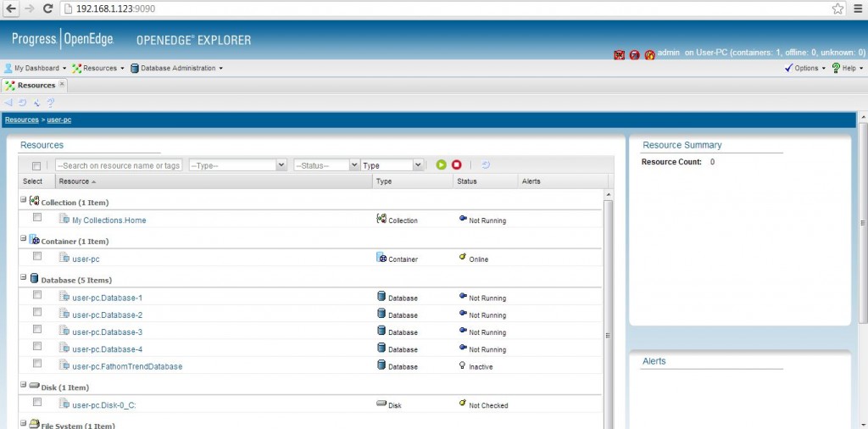
Task: Click the Resources breadcrumb link
Action: [21, 120]
